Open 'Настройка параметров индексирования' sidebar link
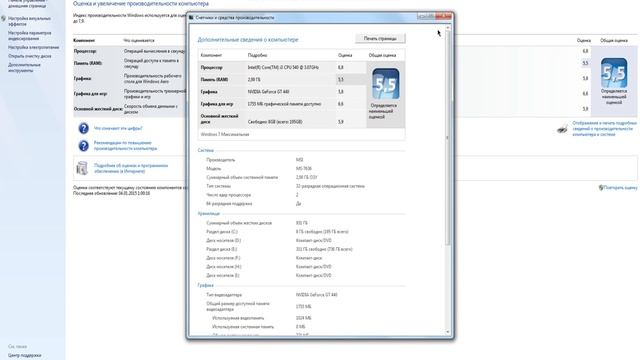Image resolution: width=640 pixels, height=360 pixels. click(x=30, y=36)
